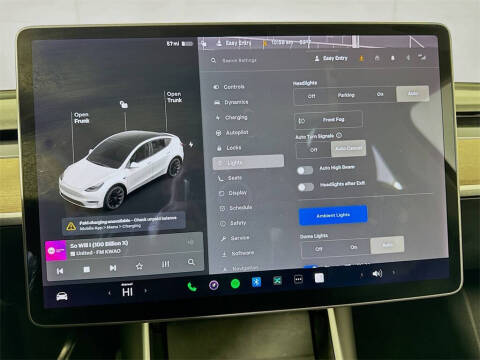This screenshot has height=360, width=480.
Task: Tap the paid charging unavailable alert banner
Action: [124, 223]
